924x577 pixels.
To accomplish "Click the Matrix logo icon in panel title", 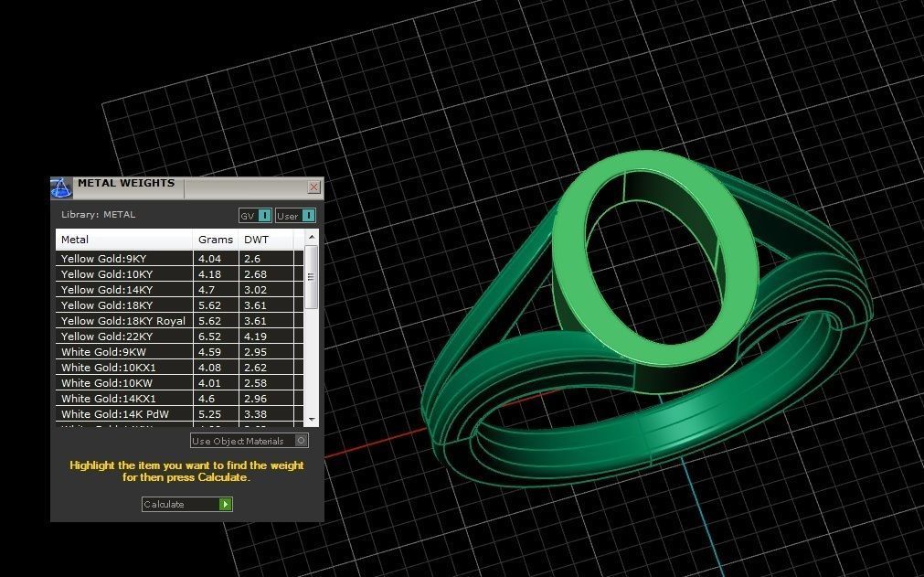I will tap(61, 188).
